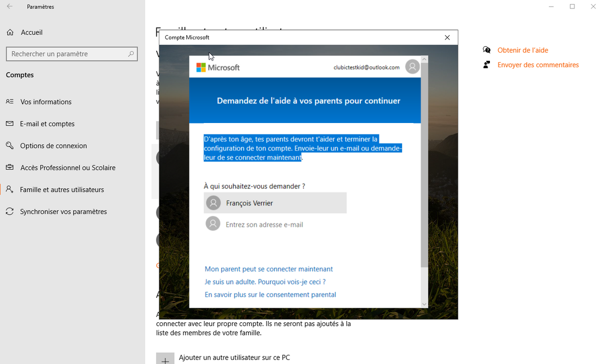Click the feedback person icon
603x364 pixels.
[x=486, y=65]
